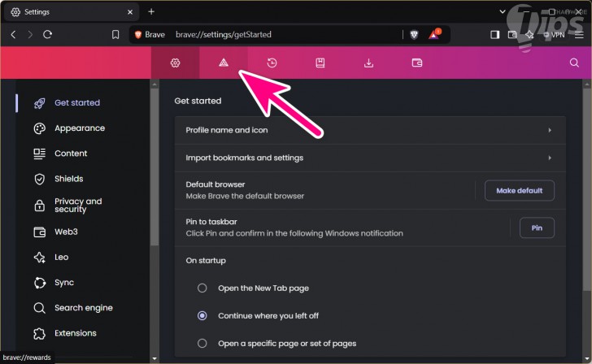This screenshot has width=592, height=364.
Task: Open the Leo AI star icon in toolbar
Action: click(x=529, y=35)
